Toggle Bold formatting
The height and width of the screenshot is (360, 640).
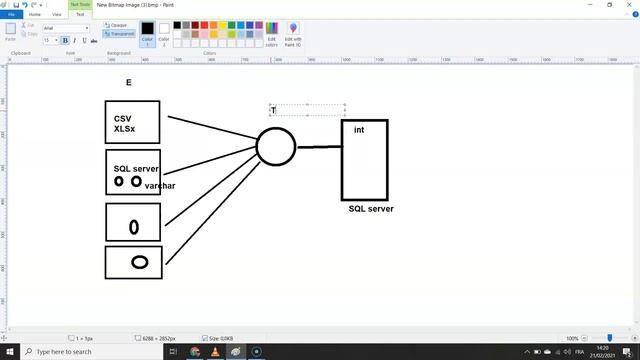(x=65, y=40)
